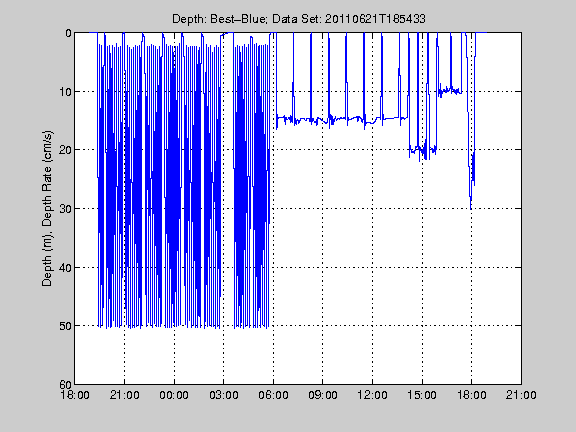Viewport: 576px width, 432px height.
Task: Select the 21:00 left x-axis tick label
Action: (x=124, y=395)
